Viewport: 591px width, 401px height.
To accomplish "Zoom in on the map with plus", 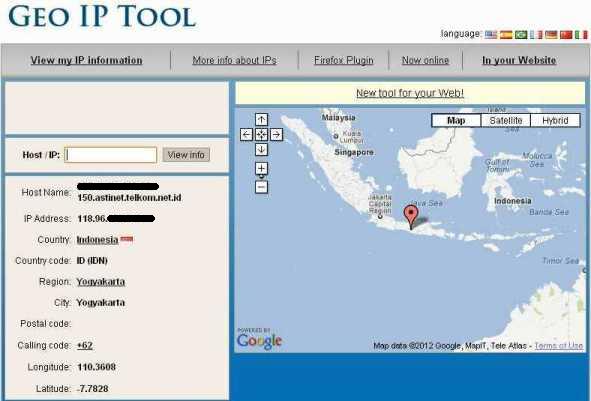I will click(262, 168).
